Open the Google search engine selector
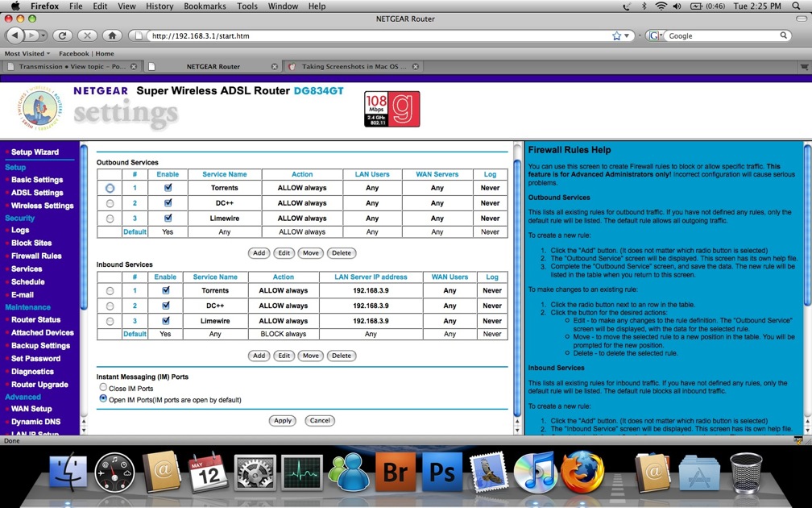 pos(655,35)
